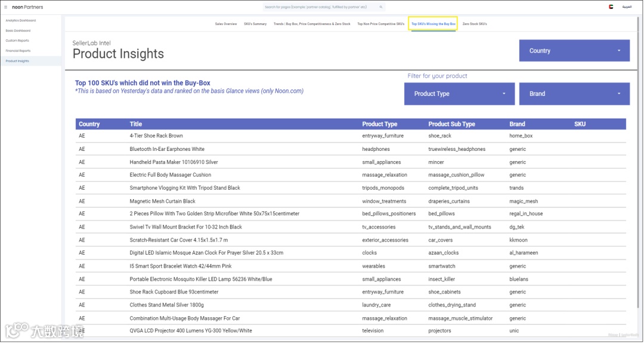Click the noon Partners logo
This screenshot has height=343, width=644.
[27, 7]
